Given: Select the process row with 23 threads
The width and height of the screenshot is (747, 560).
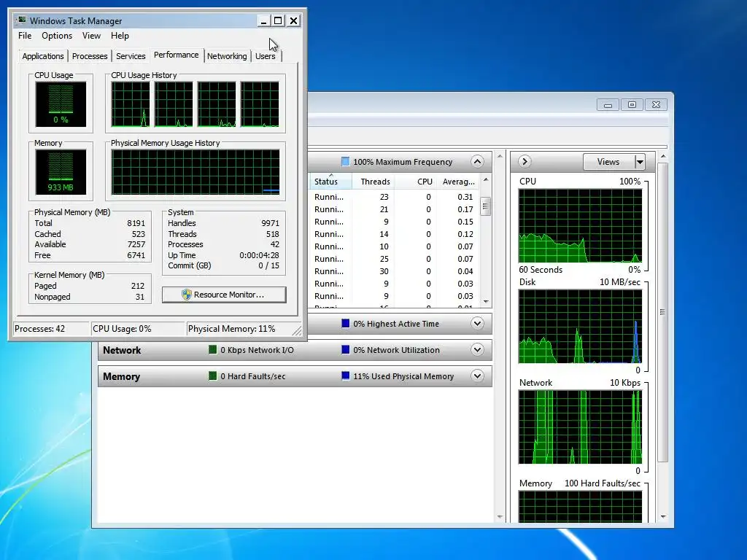Looking at the screenshot, I should pyautogui.click(x=394, y=197).
